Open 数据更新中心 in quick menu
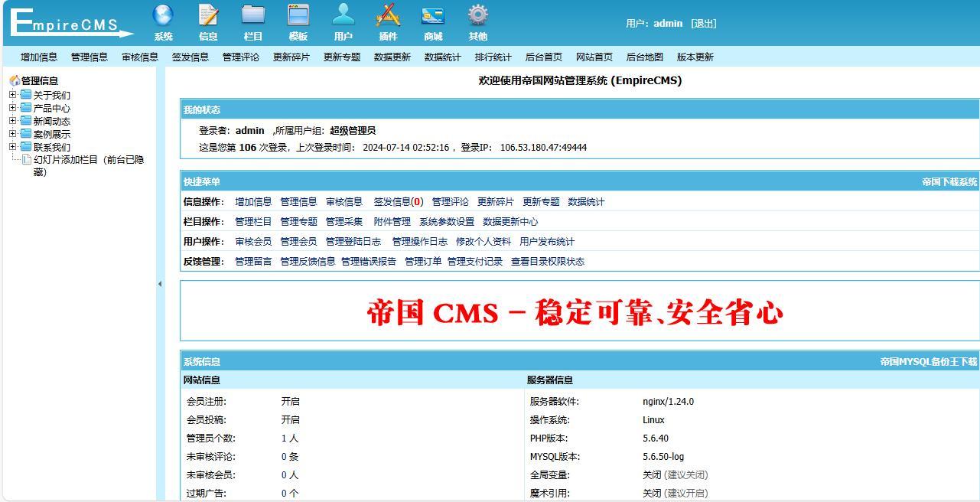 click(x=510, y=222)
